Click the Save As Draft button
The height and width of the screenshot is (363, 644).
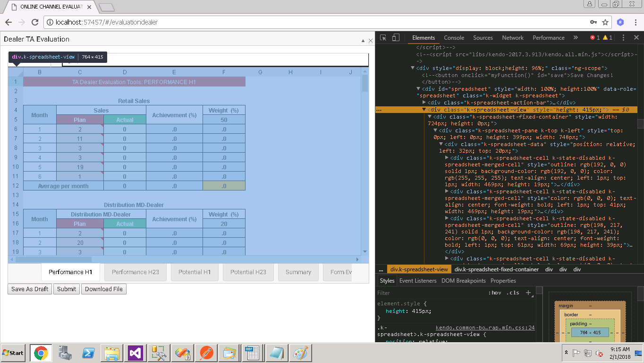[x=30, y=289]
